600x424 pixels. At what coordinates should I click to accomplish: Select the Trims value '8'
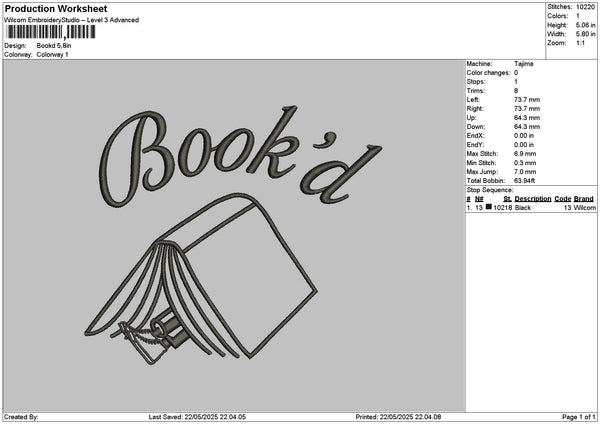[516, 91]
